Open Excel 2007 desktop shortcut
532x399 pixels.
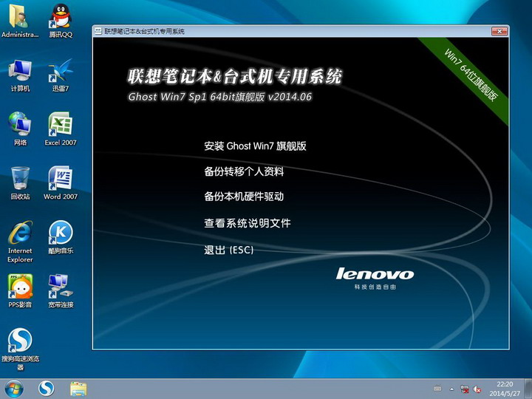tap(61, 126)
